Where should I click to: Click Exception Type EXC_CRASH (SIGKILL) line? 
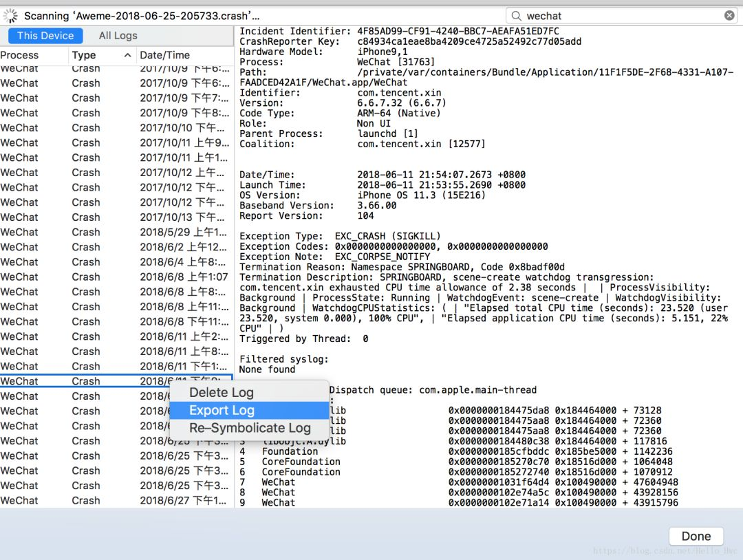pos(340,236)
